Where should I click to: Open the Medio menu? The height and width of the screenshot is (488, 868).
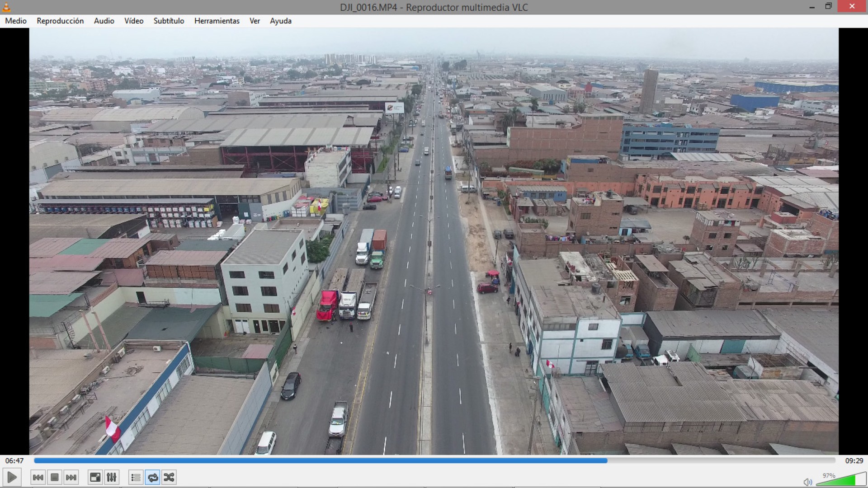pos(16,21)
